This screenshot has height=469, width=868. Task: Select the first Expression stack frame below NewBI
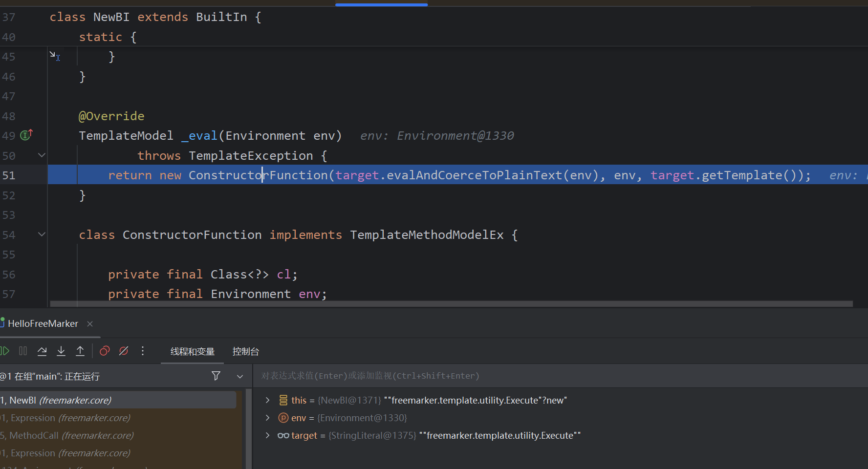coord(118,418)
